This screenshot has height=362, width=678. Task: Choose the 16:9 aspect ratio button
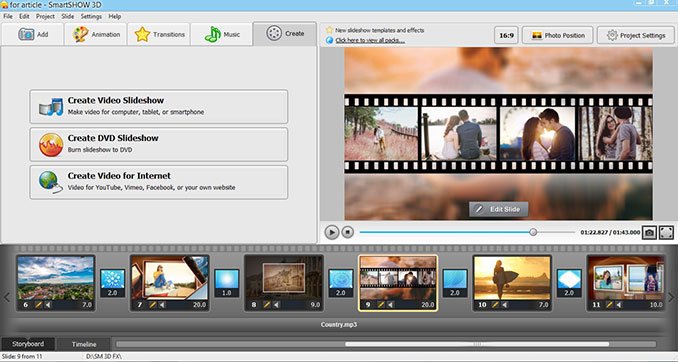[506, 35]
